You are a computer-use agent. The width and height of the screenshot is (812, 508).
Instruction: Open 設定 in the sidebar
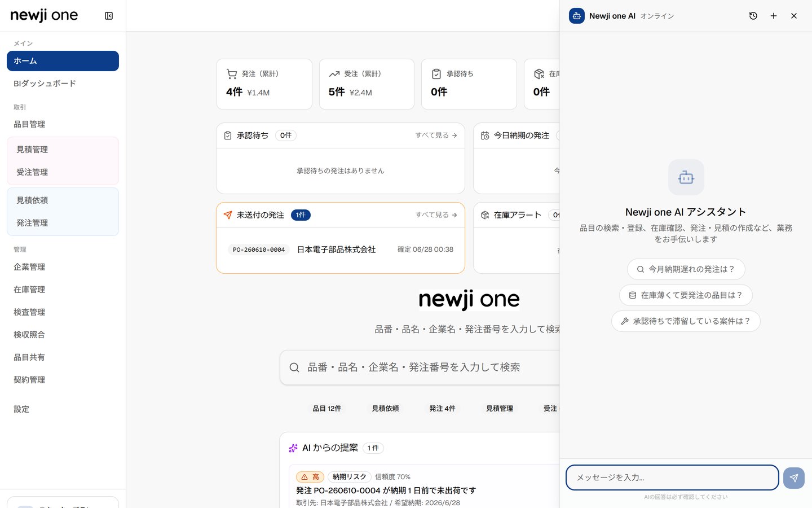pos(63,409)
